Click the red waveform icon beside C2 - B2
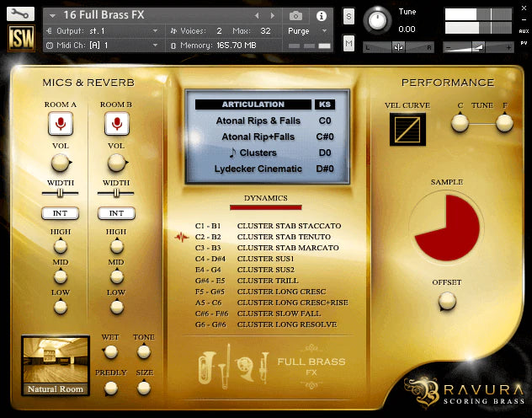Screen dimensions: 532x418 (182, 237)
